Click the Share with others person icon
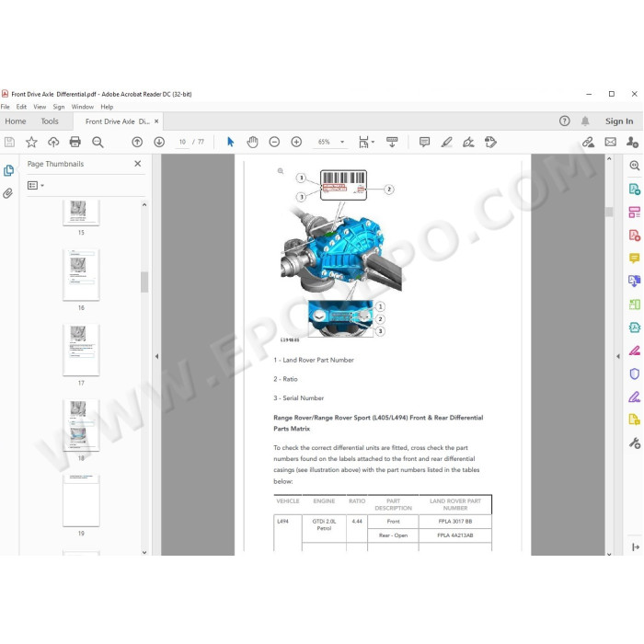Viewport: 644px width, 644px height. 632,142
